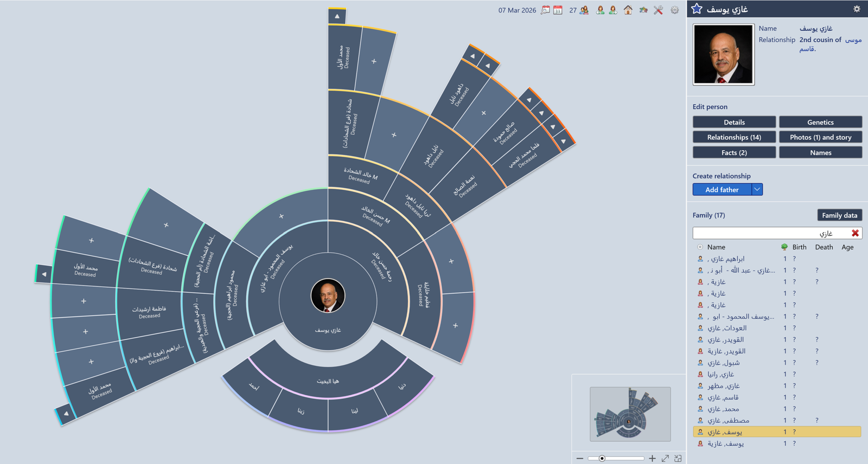Open the panel settings gear in the dark header
Viewport: 868px width, 464px height.
coord(857,9)
